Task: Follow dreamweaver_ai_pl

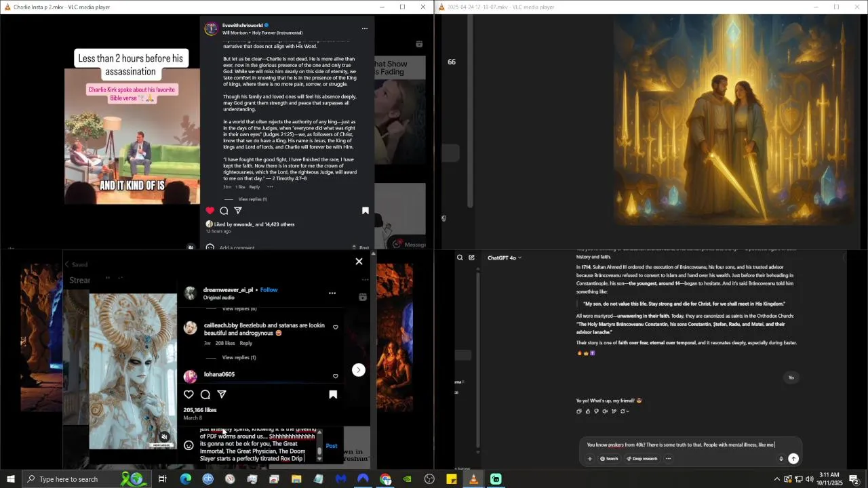Action: [269, 290]
